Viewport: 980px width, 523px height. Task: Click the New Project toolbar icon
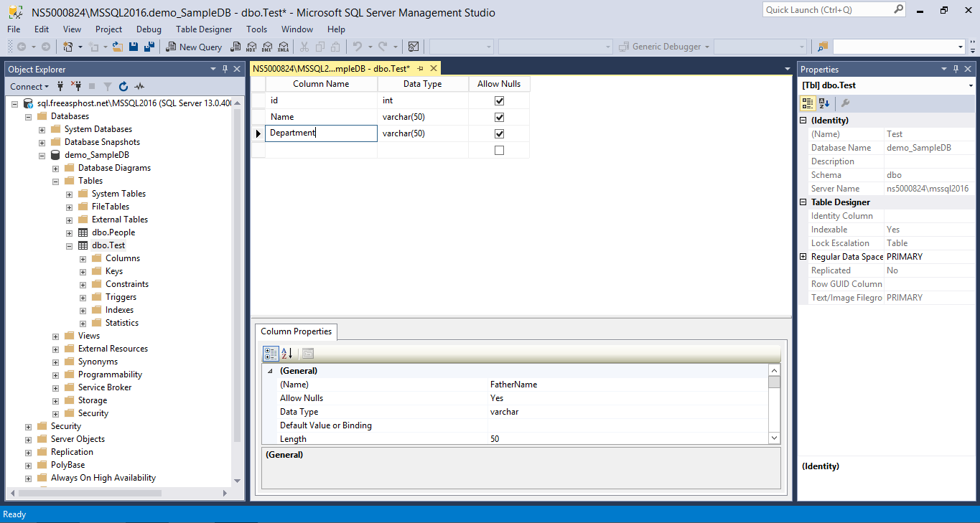pyautogui.click(x=67, y=47)
